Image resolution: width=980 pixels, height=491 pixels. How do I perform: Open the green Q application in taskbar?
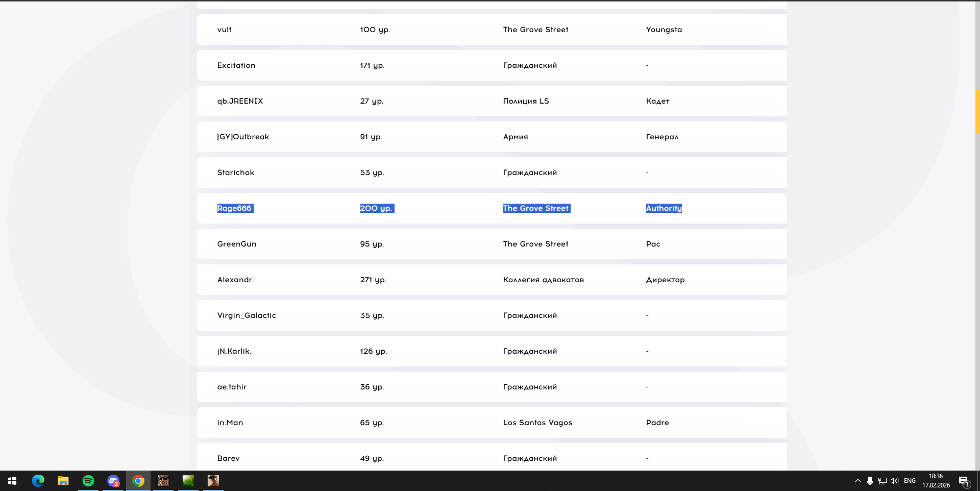click(188, 481)
